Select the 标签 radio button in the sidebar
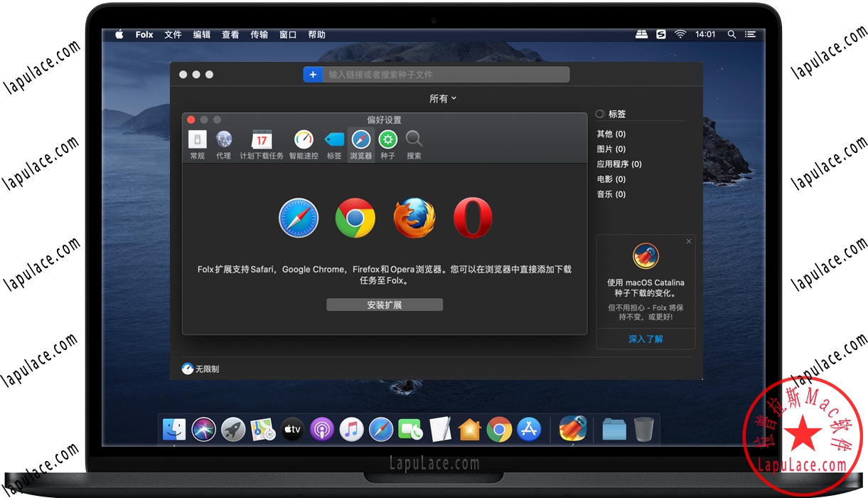The width and height of the screenshot is (868, 498). tap(600, 113)
